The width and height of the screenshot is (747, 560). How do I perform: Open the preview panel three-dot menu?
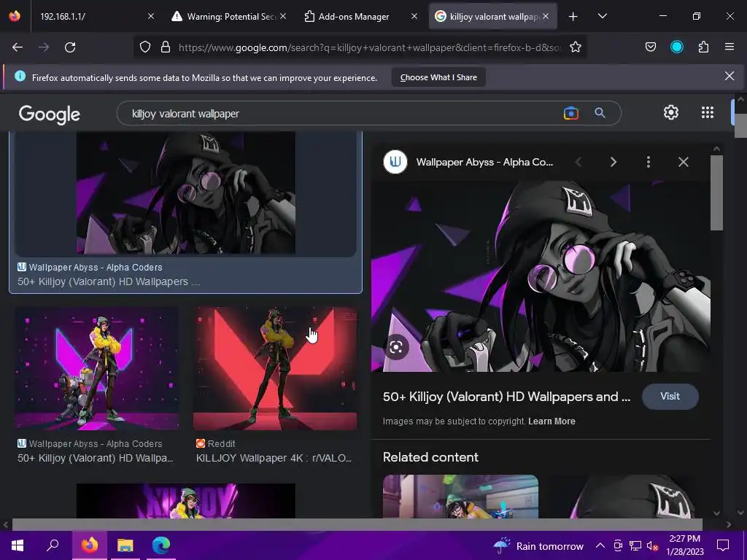648,162
